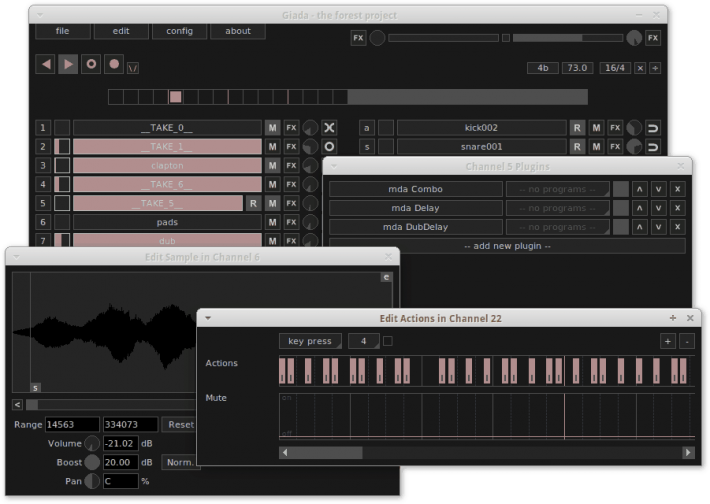Open the program dropdown for mda Delay
This screenshot has width=710, height=504.
tap(557, 208)
